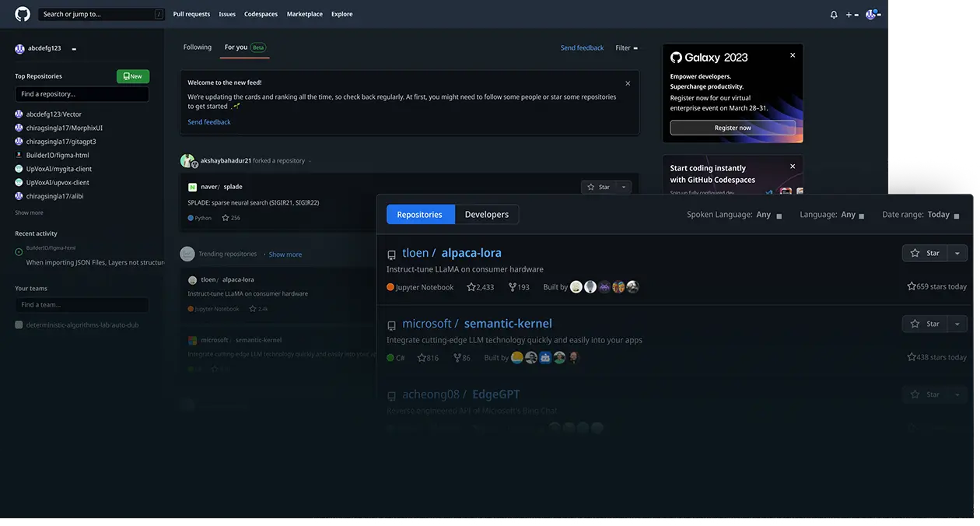Image resolution: width=980 pixels, height=526 pixels.
Task: Open Issues in the top navigation
Action: [x=227, y=14]
